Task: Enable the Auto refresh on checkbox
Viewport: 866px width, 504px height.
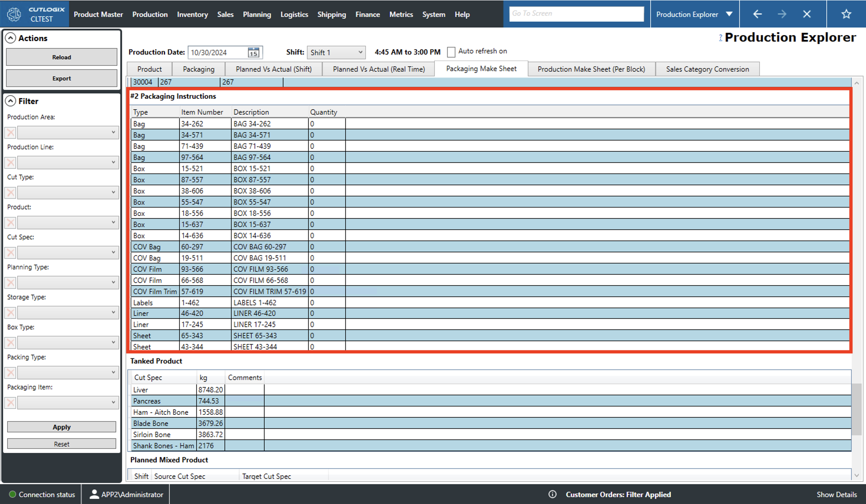Action: 451,52
